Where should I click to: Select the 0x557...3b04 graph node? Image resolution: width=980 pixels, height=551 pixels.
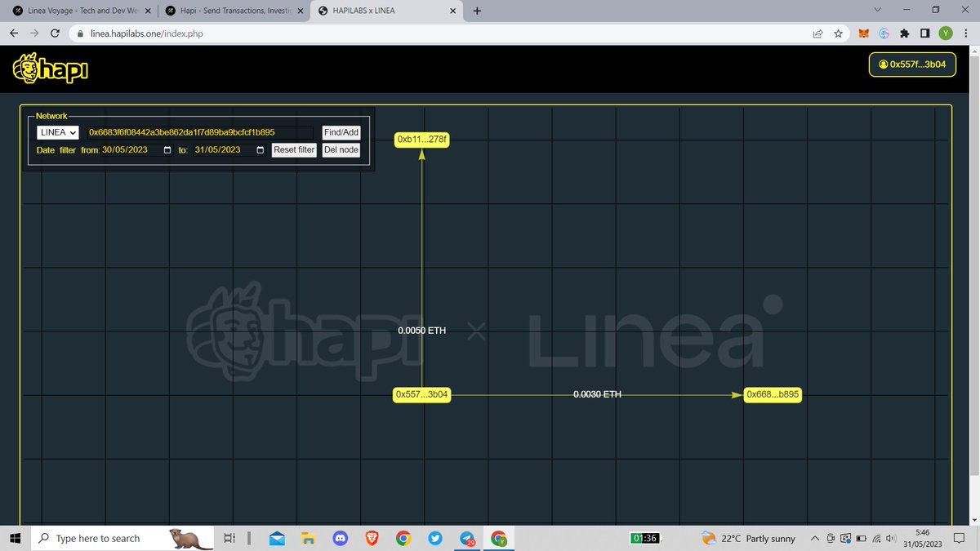tap(422, 394)
